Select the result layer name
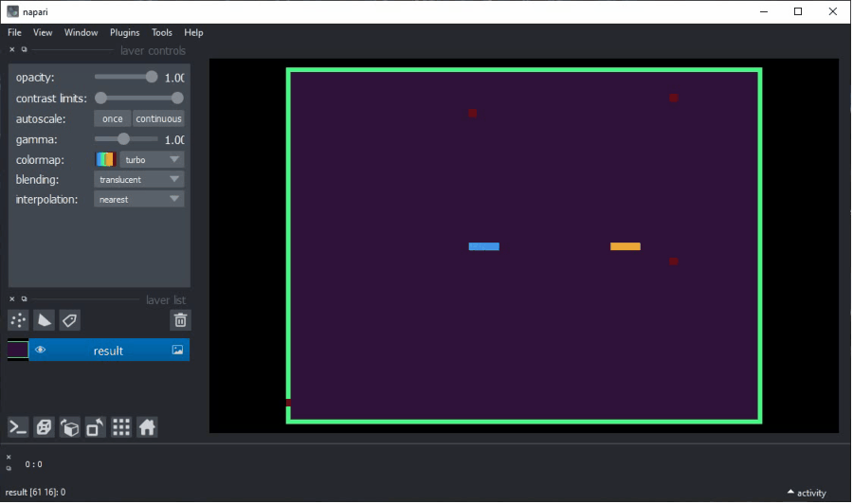The image size is (853, 504). point(108,351)
